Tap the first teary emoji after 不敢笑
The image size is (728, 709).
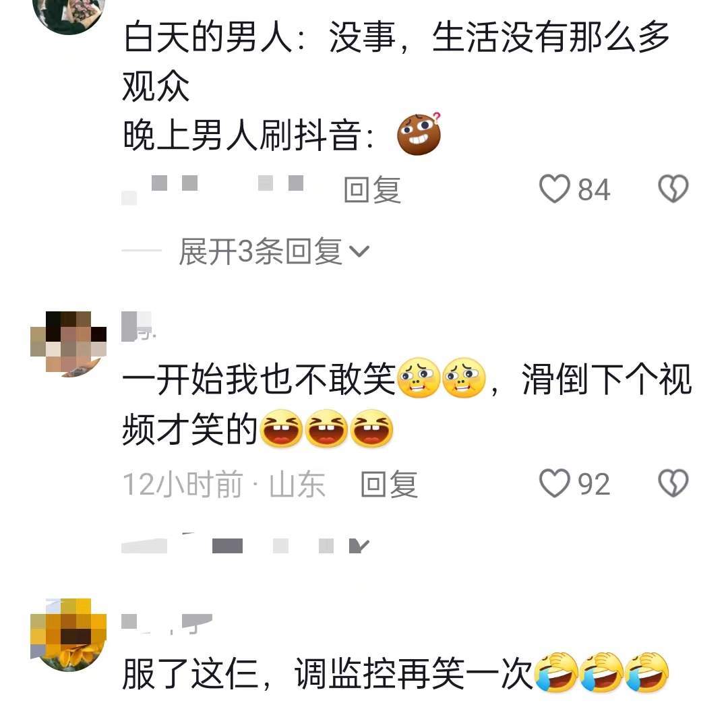[420, 378]
